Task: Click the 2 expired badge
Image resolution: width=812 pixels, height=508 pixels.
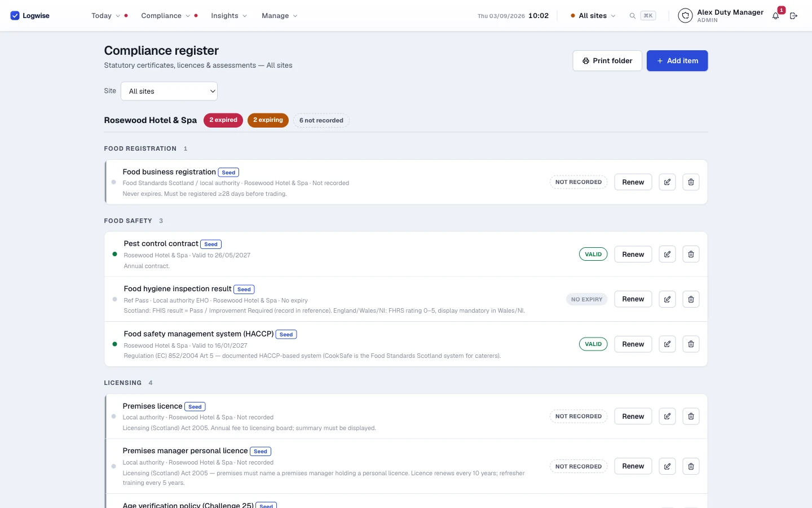Action: [223, 120]
